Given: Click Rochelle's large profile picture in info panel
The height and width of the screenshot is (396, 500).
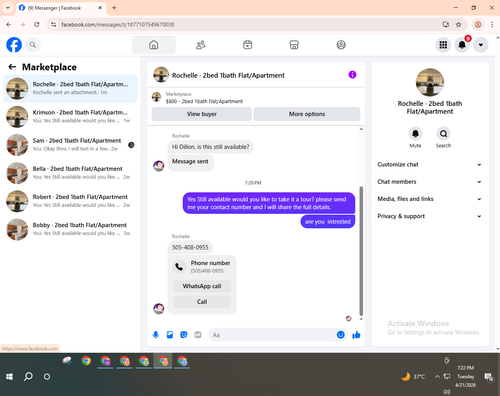Looking at the screenshot, I should coord(430,82).
